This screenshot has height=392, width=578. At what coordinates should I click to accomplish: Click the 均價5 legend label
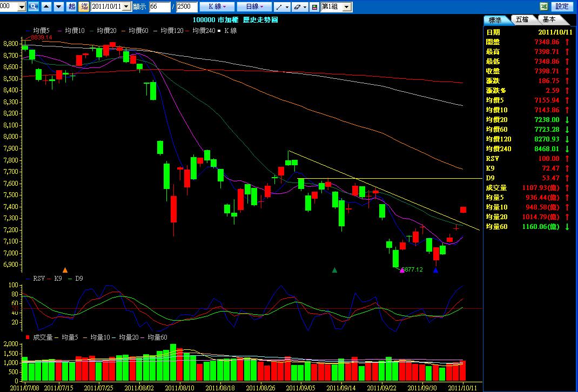41,31
